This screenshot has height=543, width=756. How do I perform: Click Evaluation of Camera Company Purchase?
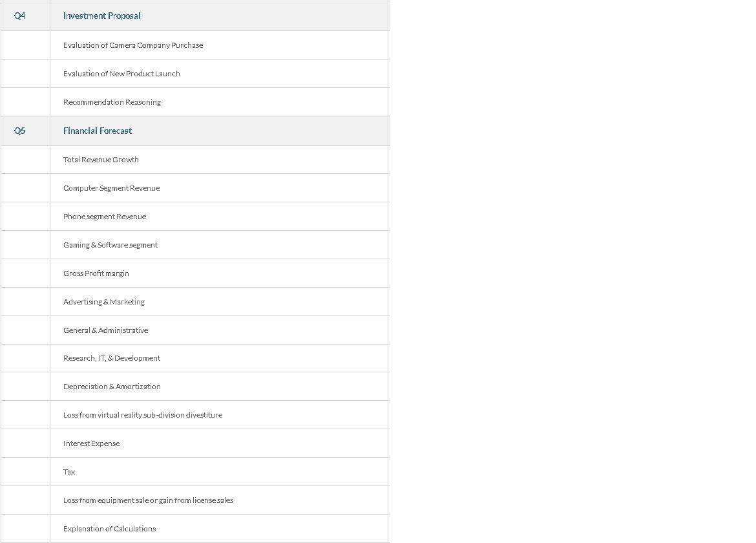coord(133,45)
